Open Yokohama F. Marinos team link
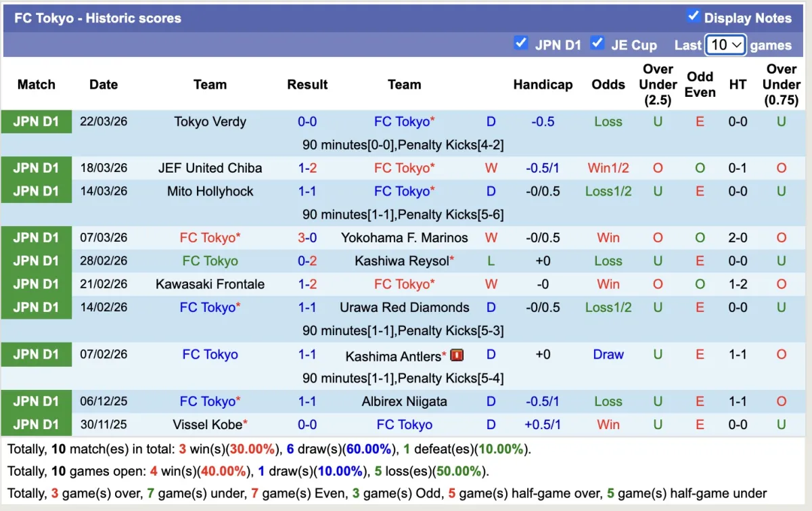Viewport: 812px width, 511px height. click(x=404, y=238)
